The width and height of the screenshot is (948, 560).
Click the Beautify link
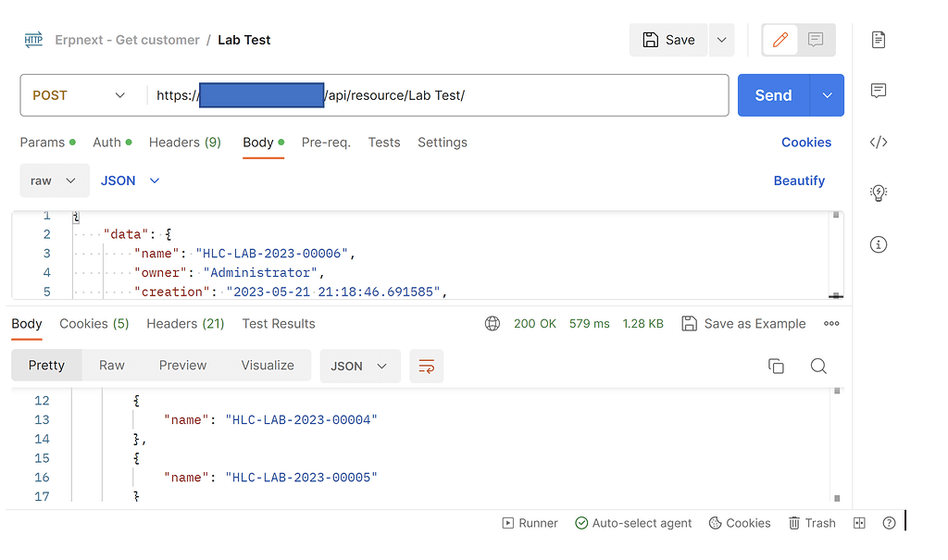[x=799, y=180]
